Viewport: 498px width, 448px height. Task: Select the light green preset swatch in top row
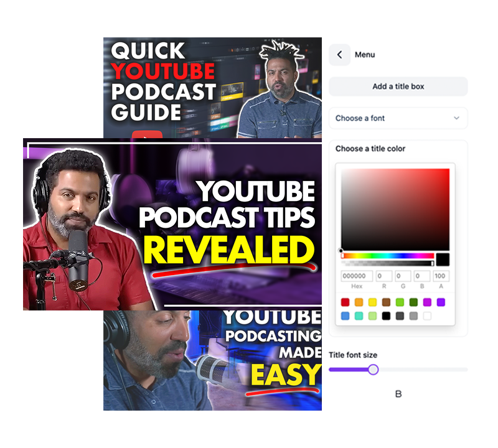tap(400, 302)
